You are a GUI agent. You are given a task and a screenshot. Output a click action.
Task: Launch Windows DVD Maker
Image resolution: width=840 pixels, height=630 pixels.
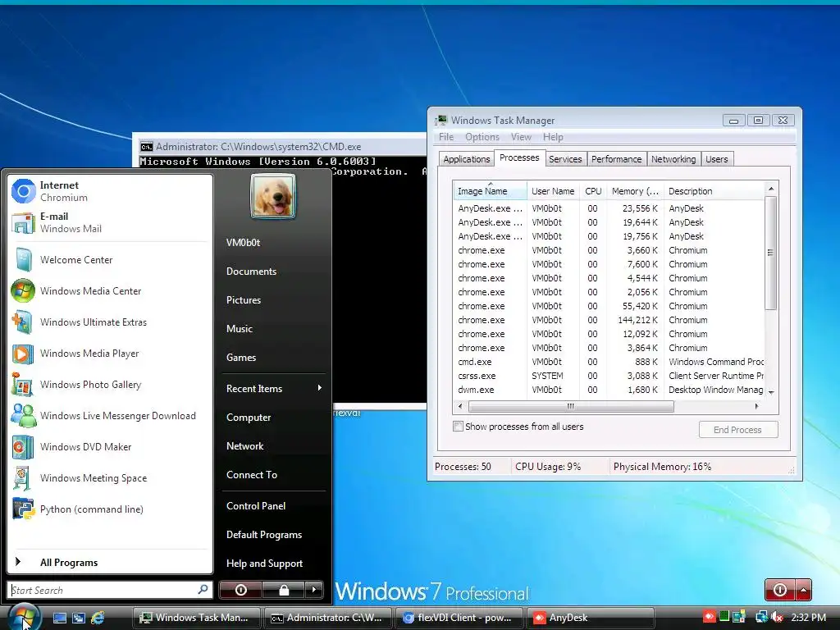click(110, 447)
